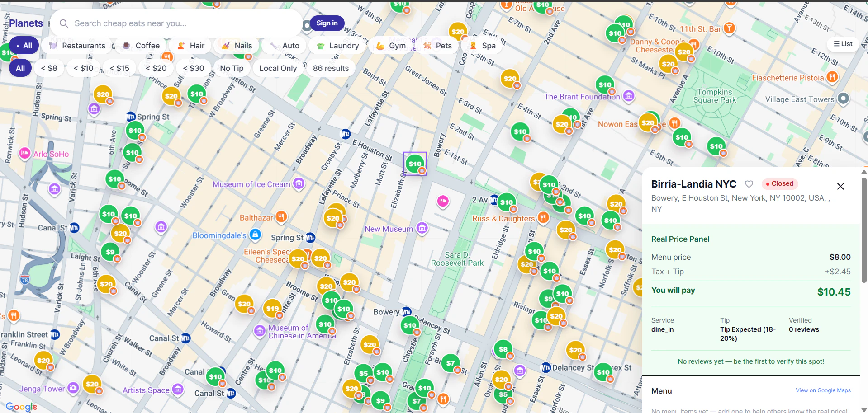Viewport: 868px width, 413px height.
Task: Click the Menu price $8.00 value
Action: click(840, 257)
